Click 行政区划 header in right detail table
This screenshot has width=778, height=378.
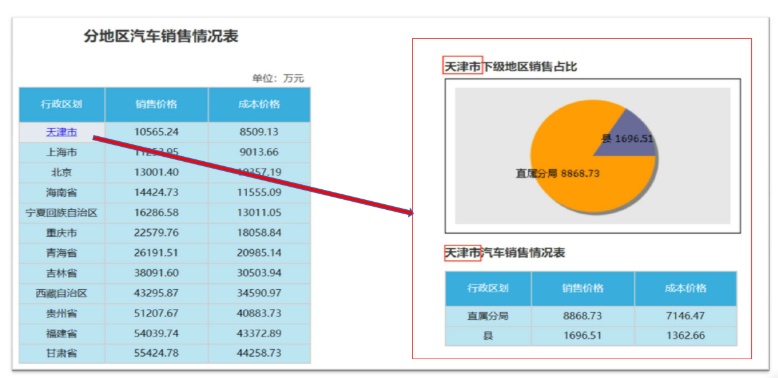click(x=488, y=288)
